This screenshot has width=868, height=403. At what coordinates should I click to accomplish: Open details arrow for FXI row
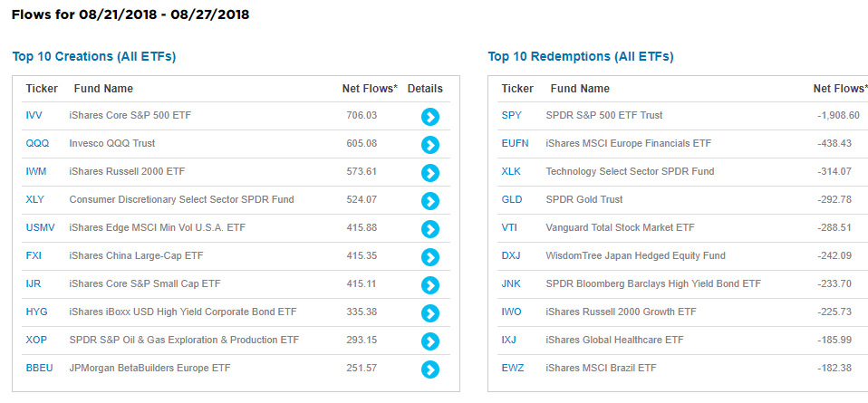(x=430, y=257)
